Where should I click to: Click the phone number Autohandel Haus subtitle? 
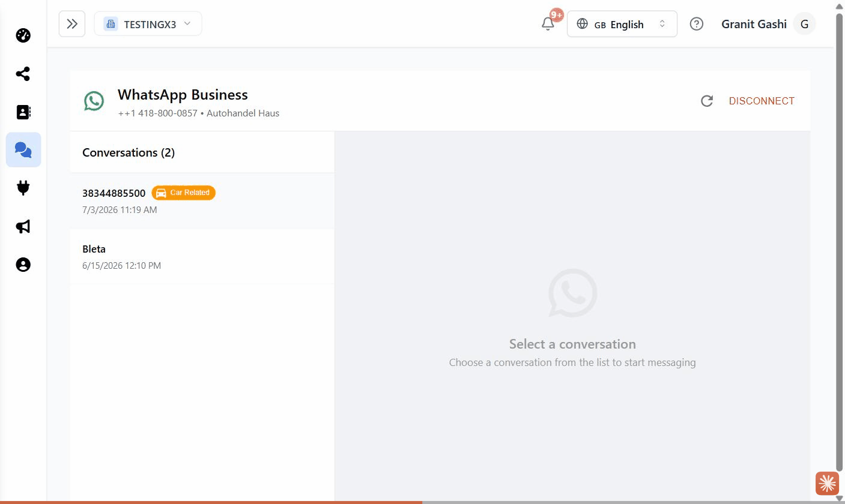click(198, 113)
